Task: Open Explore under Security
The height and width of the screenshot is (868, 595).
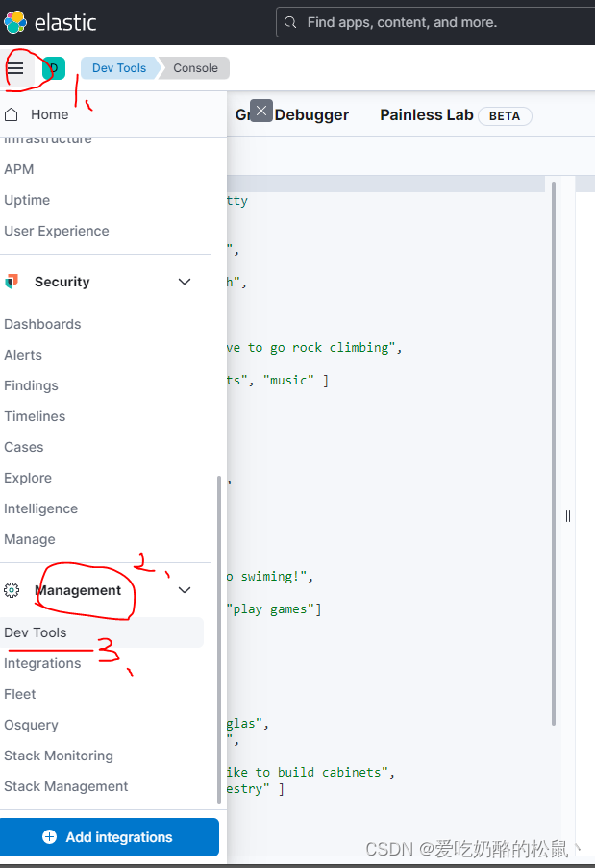Action: pyautogui.click(x=28, y=478)
